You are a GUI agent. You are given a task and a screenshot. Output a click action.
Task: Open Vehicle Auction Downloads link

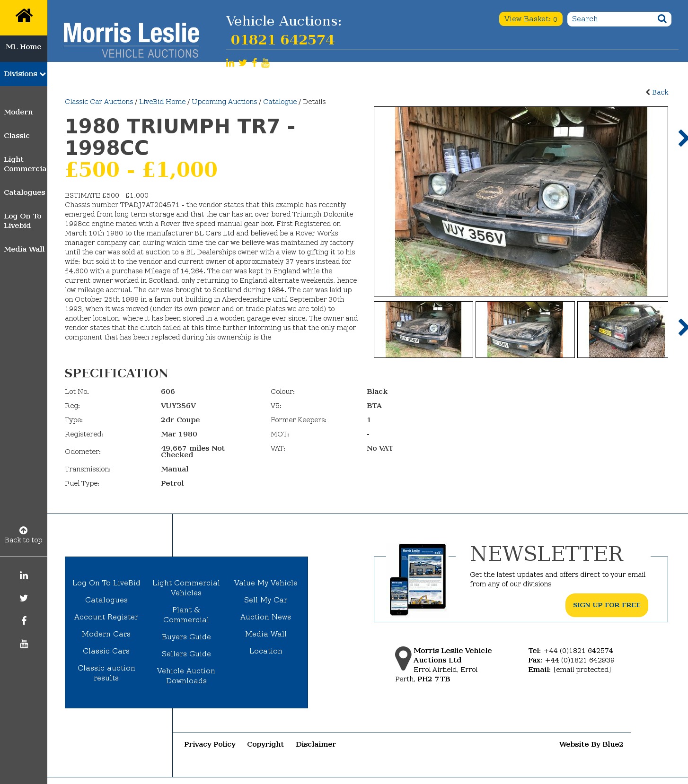pos(186,676)
